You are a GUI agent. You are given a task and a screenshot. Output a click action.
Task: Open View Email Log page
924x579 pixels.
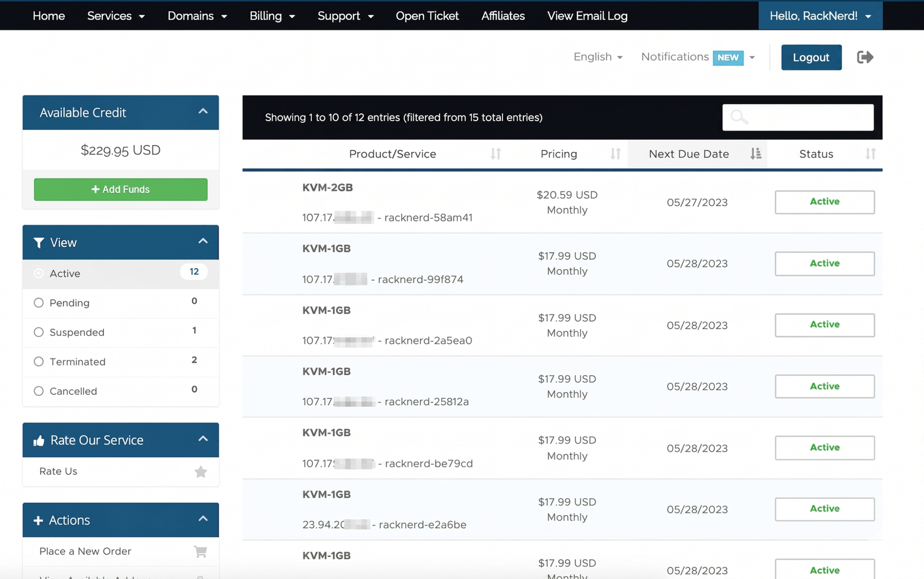[x=587, y=16]
